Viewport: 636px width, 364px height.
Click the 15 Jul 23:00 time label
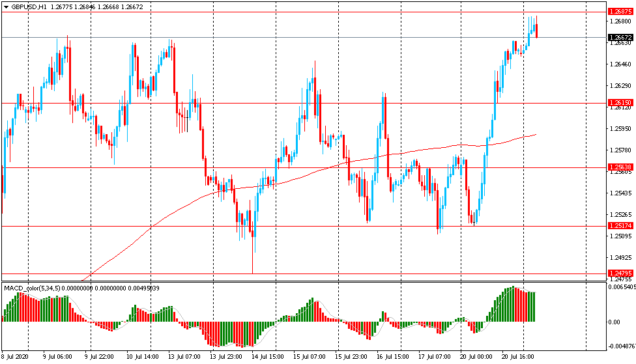pos(351,357)
